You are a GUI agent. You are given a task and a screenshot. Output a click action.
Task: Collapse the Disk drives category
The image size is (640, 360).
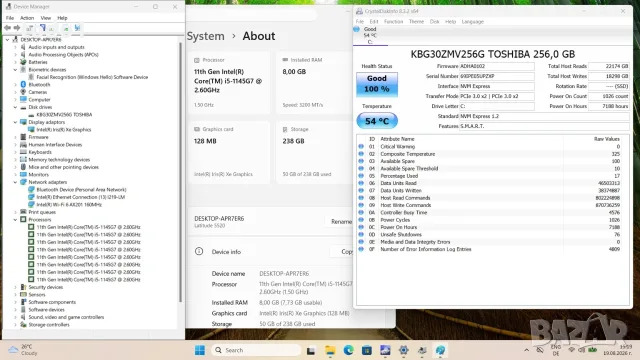(16, 107)
